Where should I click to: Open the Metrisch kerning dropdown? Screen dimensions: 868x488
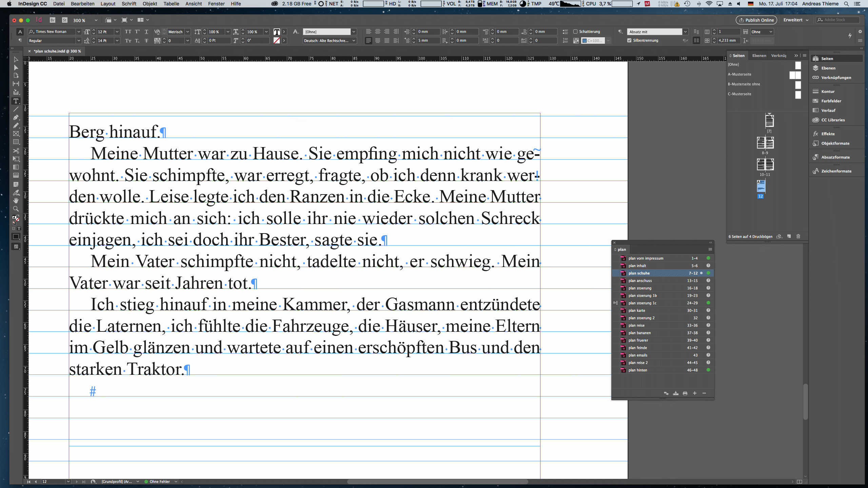pos(188,32)
